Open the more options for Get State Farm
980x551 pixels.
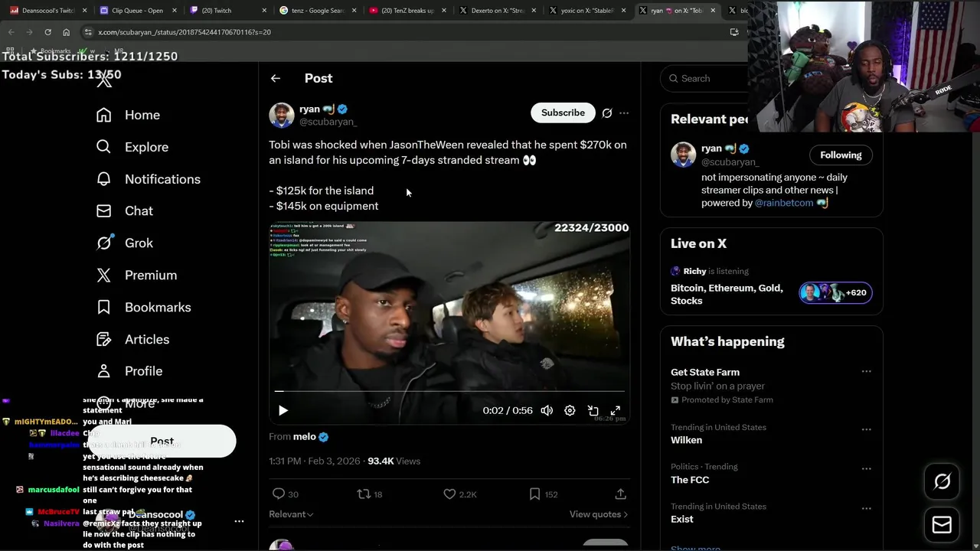pyautogui.click(x=866, y=371)
